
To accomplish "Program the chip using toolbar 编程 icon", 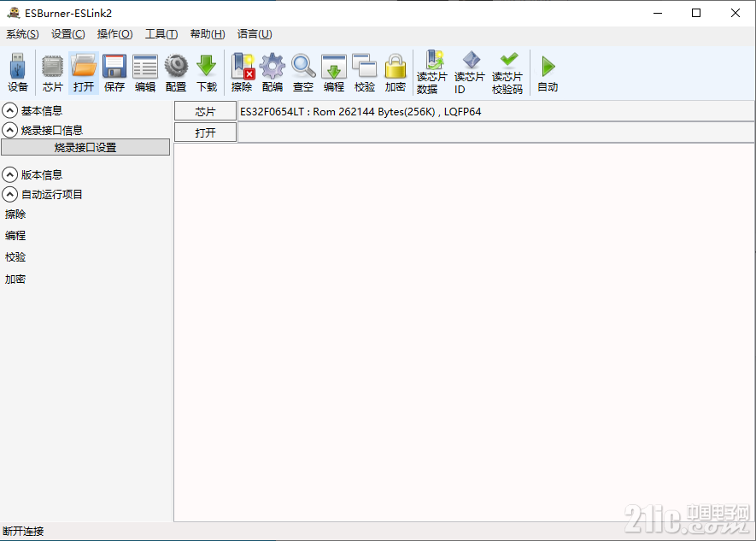I will [334, 73].
